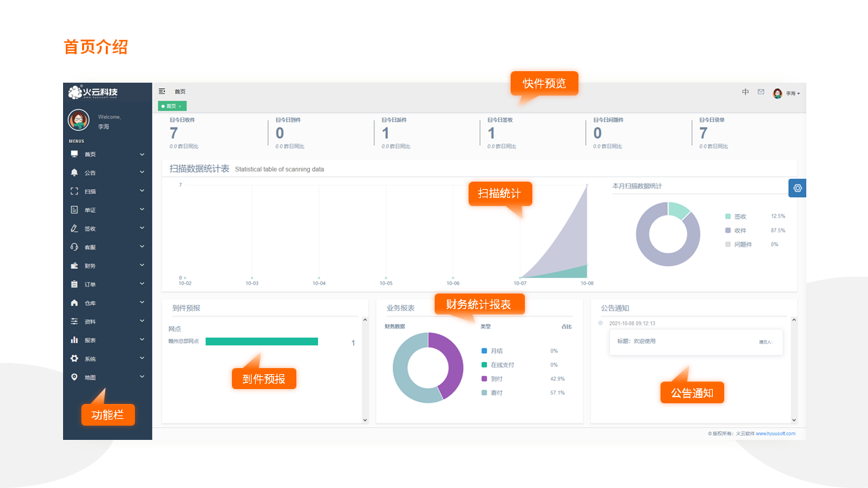Click the 57.1% 寄付 percentage value

click(x=557, y=393)
